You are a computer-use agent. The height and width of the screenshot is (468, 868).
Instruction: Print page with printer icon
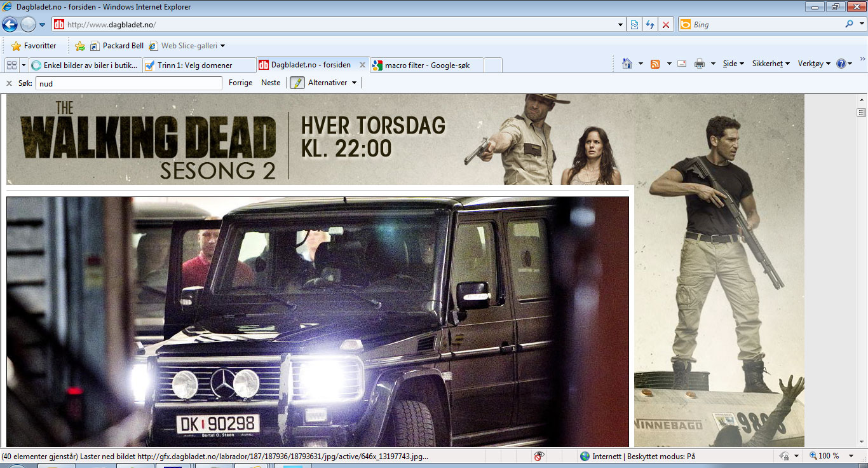(700, 64)
